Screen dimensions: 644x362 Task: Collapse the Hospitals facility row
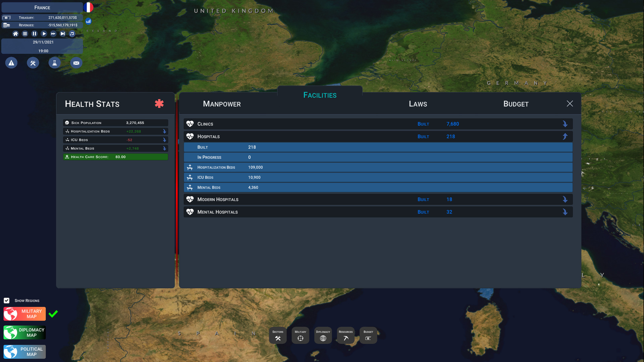click(565, 136)
